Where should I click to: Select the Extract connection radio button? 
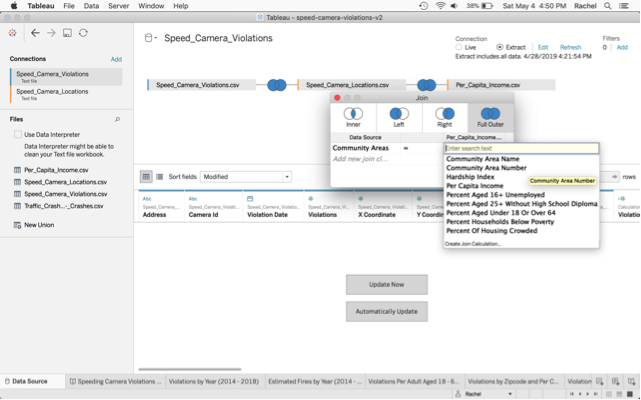coord(500,47)
